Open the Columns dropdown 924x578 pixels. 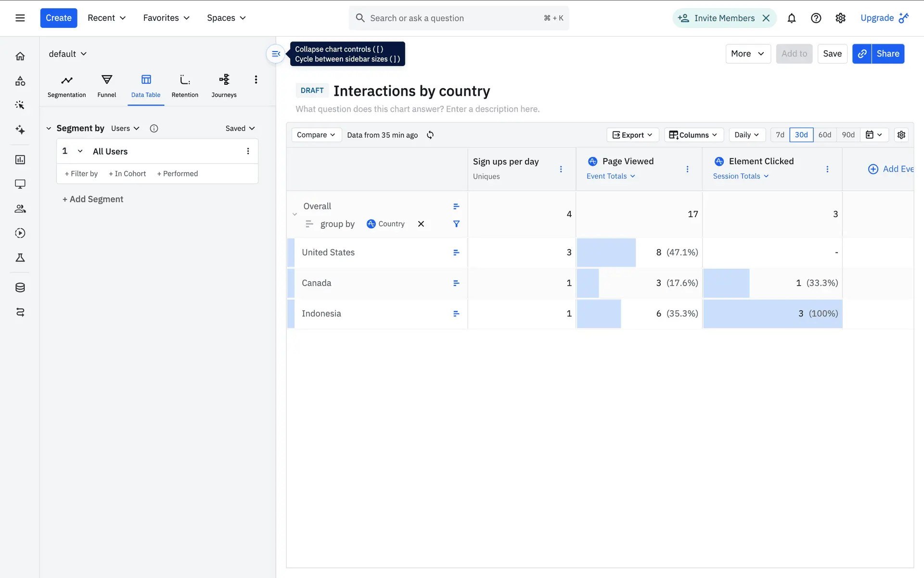click(x=693, y=135)
